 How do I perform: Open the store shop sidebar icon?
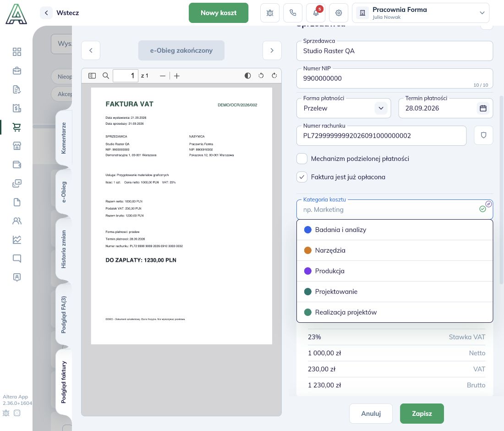(16, 146)
